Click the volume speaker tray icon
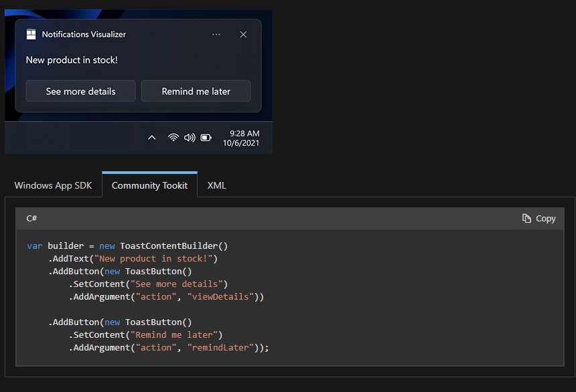The image size is (576, 392). pos(190,138)
